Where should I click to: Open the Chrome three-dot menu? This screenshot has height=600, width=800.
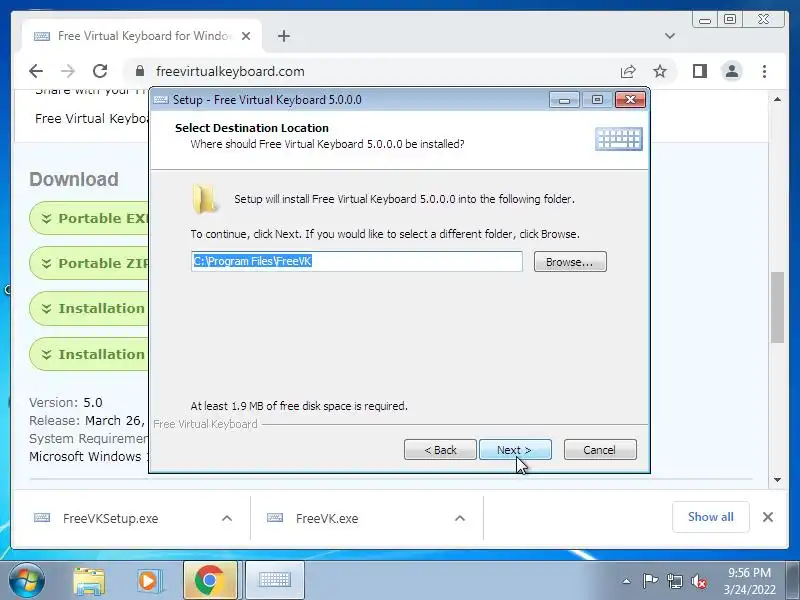point(764,71)
